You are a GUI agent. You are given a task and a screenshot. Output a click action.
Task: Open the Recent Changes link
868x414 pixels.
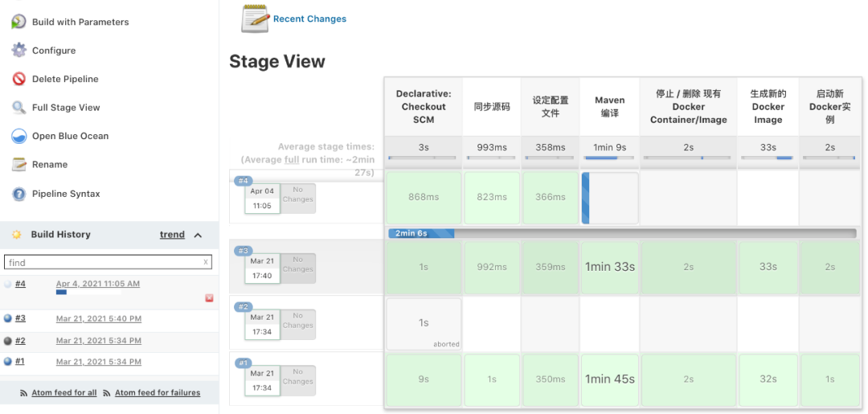[309, 18]
